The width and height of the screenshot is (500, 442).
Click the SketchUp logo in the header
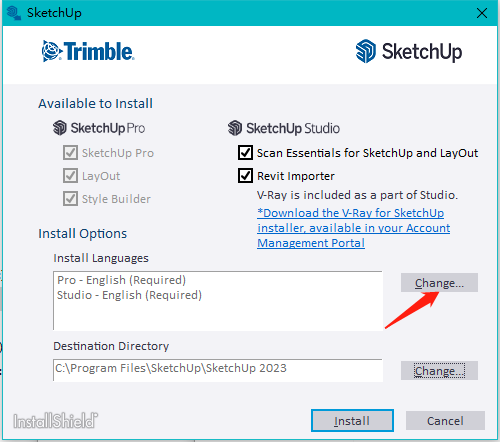pyautogui.click(x=409, y=52)
